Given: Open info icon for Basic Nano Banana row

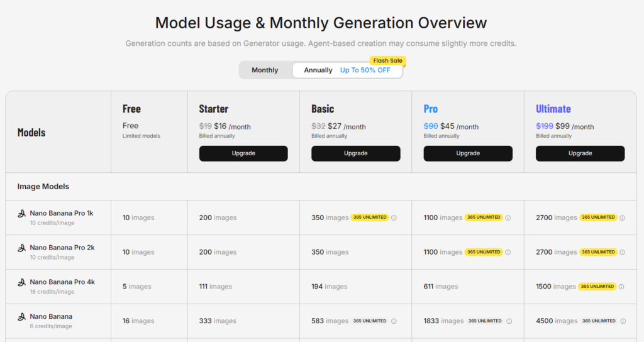Looking at the screenshot, I should (x=394, y=321).
